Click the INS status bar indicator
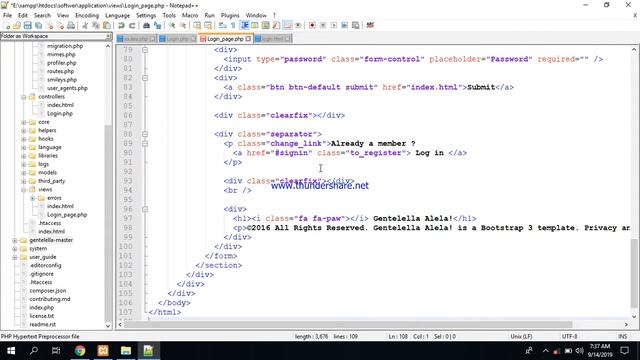 (x=622, y=336)
